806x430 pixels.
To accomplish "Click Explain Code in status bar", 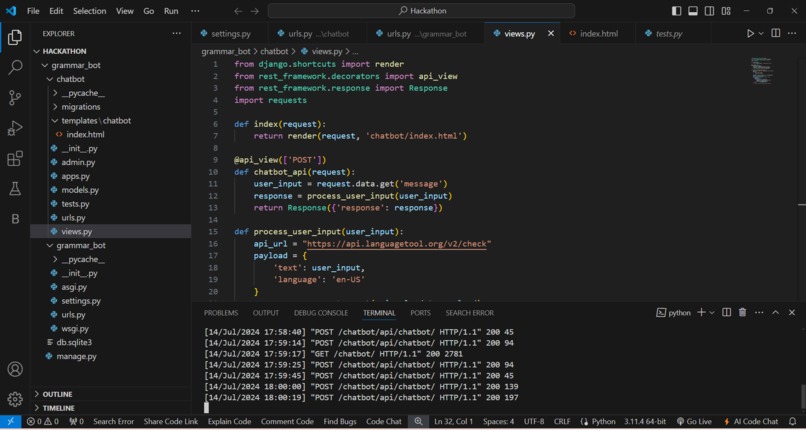I will click(x=229, y=421).
